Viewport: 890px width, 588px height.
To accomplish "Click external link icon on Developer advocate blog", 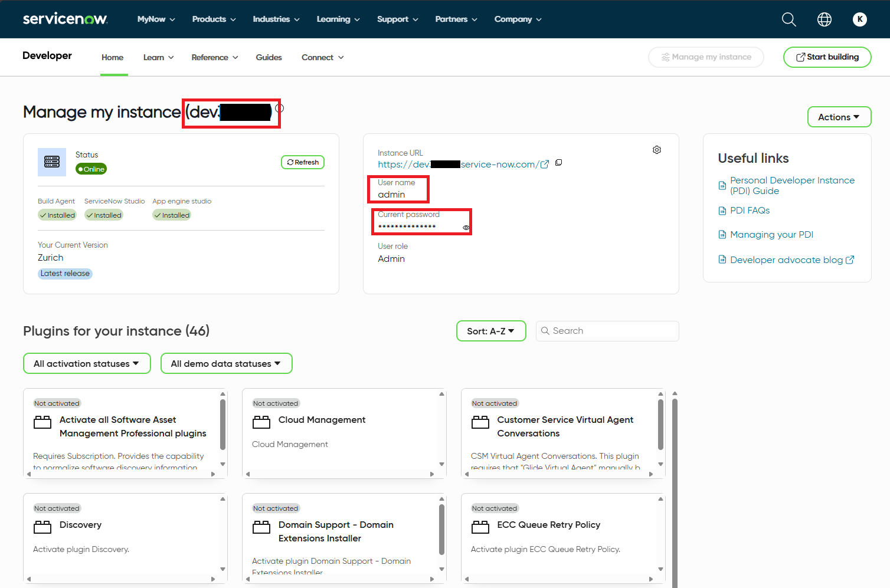I will point(850,259).
